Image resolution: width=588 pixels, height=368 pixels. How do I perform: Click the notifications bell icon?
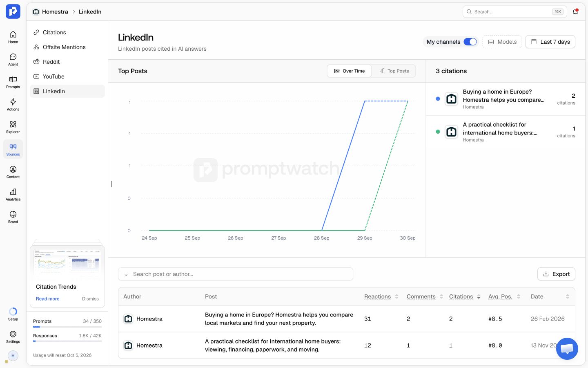coord(575,11)
